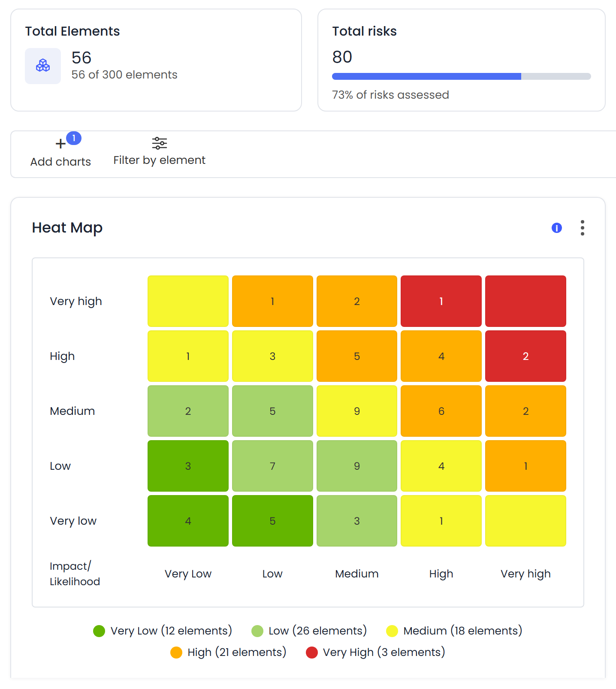Click the orange cell: Low impact, Very high likelihood
The height and width of the screenshot is (689, 616).
[525, 466]
